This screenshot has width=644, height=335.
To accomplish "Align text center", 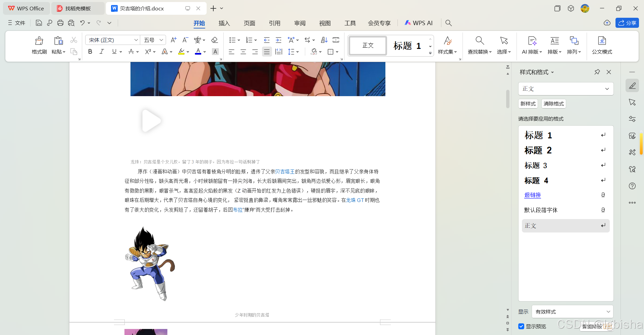I will pyautogui.click(x=243, y=52).
